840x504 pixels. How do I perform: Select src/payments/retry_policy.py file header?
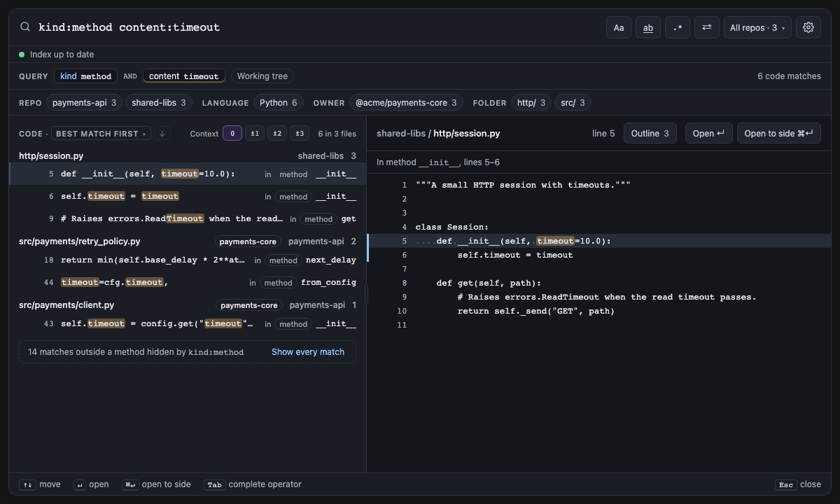pyautogui.click(x=188, y=241)
